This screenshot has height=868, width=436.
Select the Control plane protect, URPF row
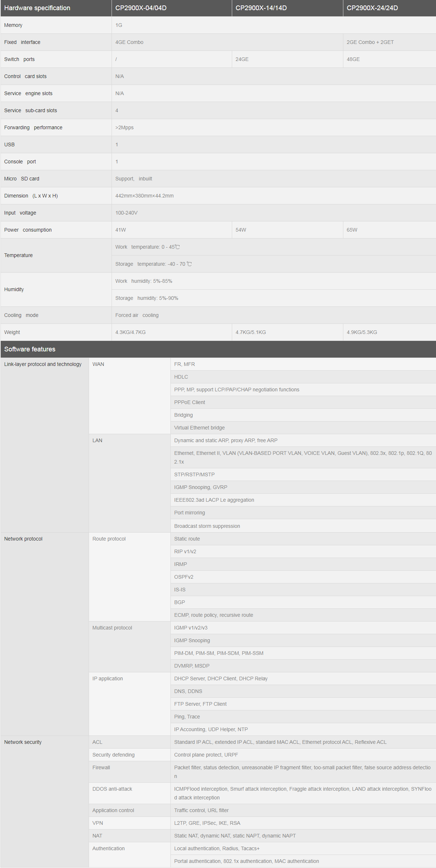coord(303,755)
